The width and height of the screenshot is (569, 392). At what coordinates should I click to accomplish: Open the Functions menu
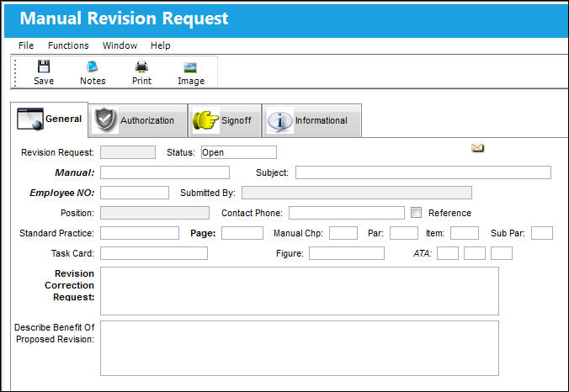[x=68, y=45]
